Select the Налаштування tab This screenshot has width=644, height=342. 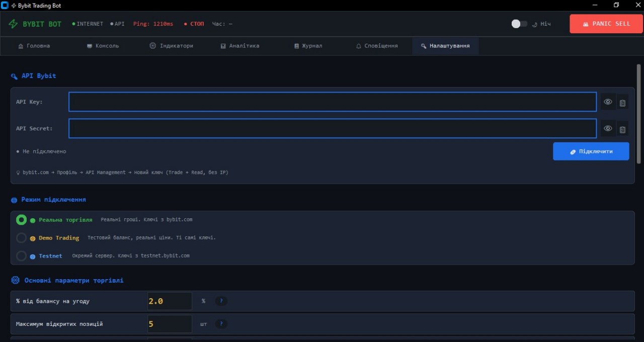click(445, 46)
